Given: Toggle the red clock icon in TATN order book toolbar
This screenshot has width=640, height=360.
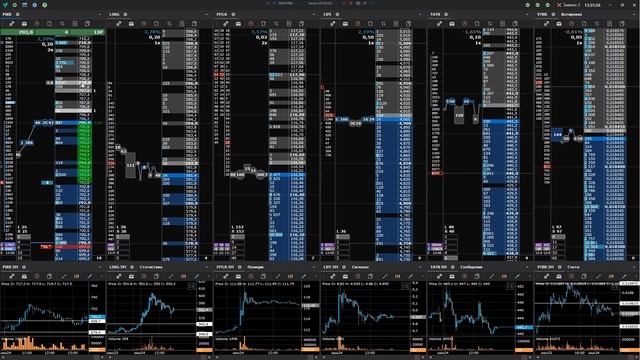Looking at the screenshot, I should click(464, 24).
